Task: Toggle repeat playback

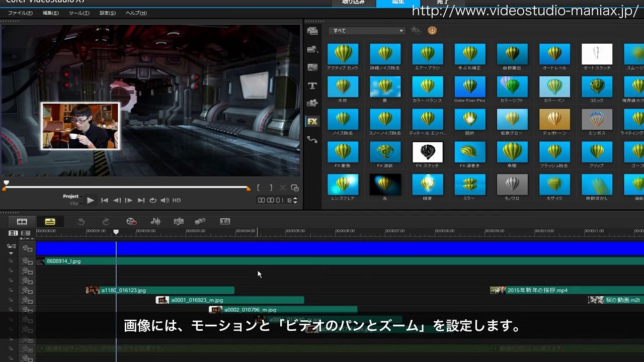Action: (153, 200)
